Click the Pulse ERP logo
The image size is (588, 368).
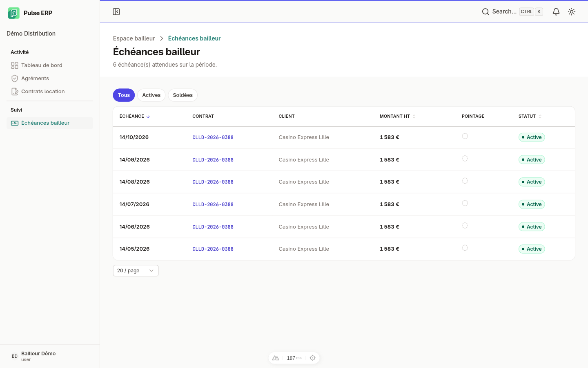point(14,13)
